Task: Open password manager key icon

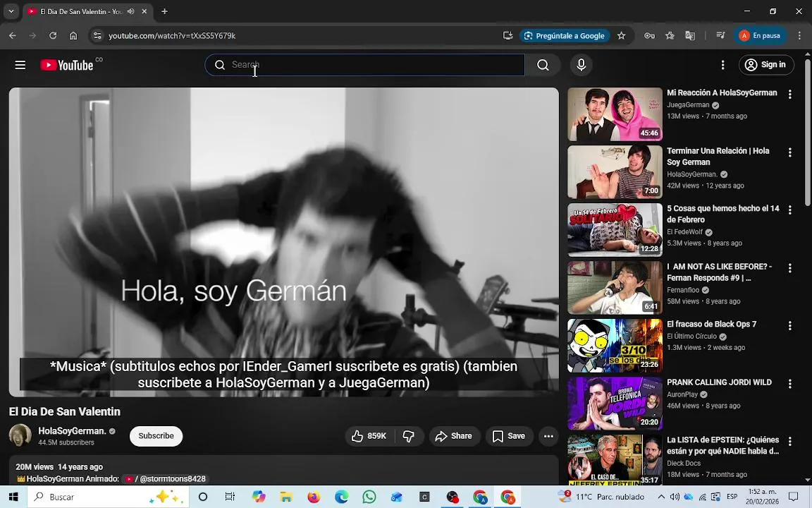Action: (x=649, y=36)
